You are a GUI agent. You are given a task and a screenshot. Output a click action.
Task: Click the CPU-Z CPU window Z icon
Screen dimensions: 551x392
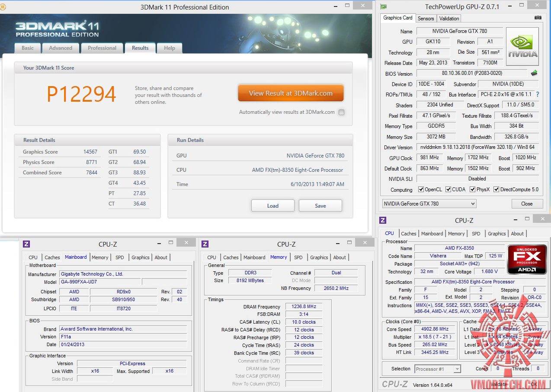tap(383, 220)
